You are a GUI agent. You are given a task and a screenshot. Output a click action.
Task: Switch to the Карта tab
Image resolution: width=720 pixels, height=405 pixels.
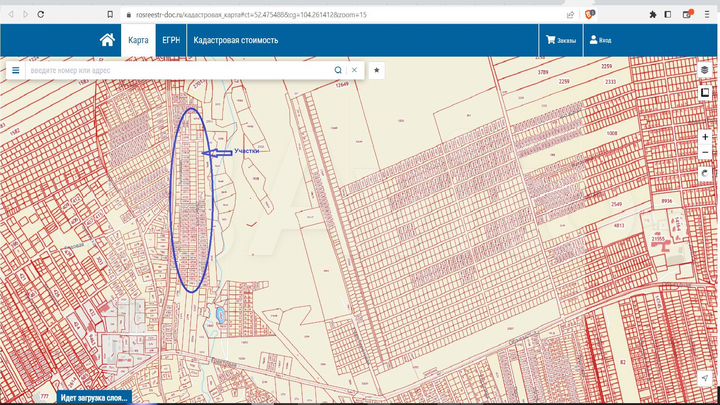139,40
